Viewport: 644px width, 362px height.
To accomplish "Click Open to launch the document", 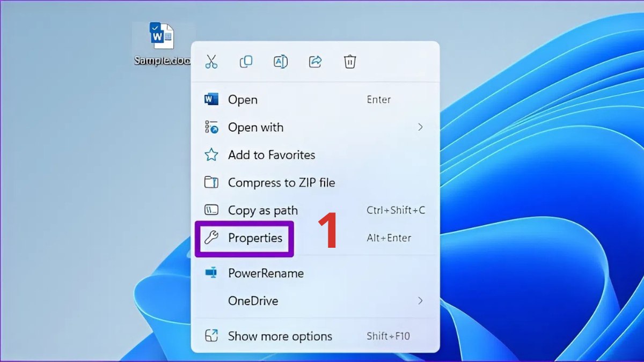I will point(243,99).
